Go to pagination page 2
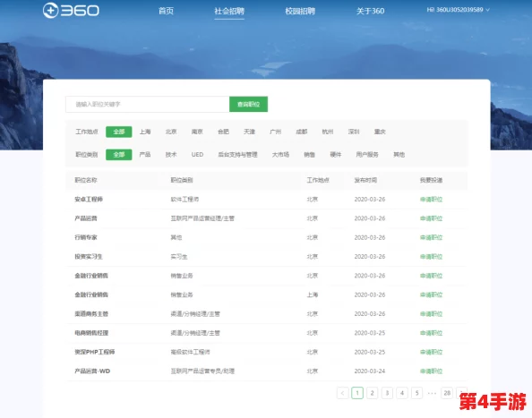This screenshot has width=532, height=418. pos(373,393)
